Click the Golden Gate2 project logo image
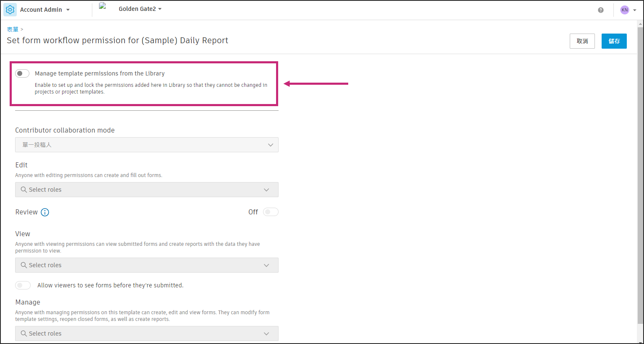This screenshot has width=644, height=344. 103,6
